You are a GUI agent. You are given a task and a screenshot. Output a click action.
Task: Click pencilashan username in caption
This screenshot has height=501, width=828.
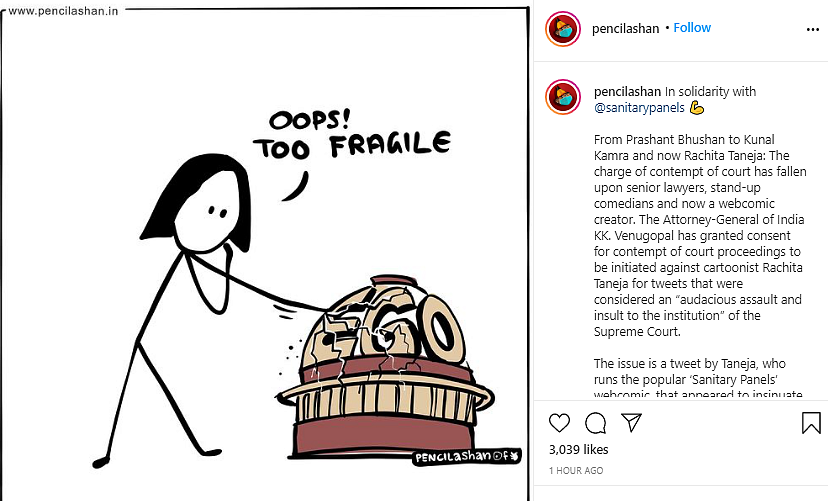(627, 91)
